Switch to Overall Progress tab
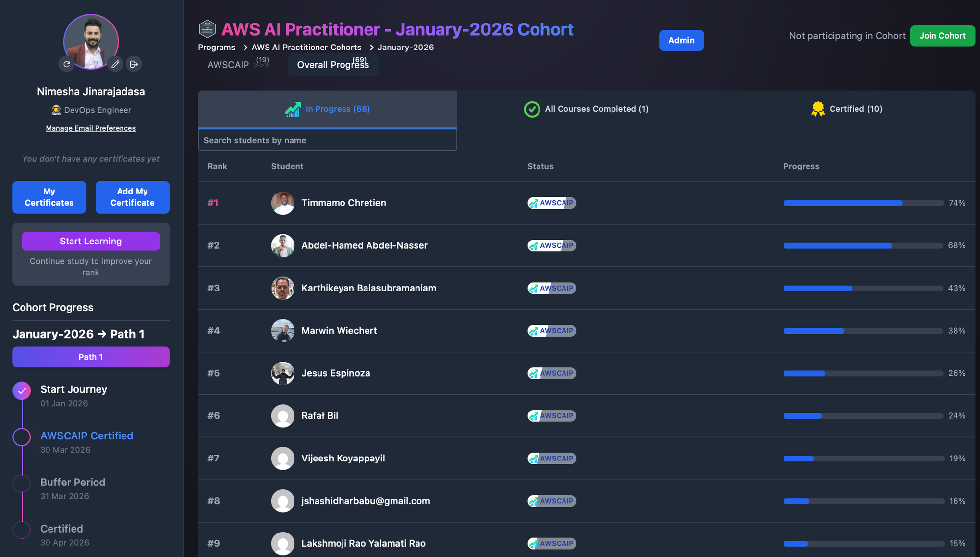The image size is (980, 557). [x=333, y=65]
